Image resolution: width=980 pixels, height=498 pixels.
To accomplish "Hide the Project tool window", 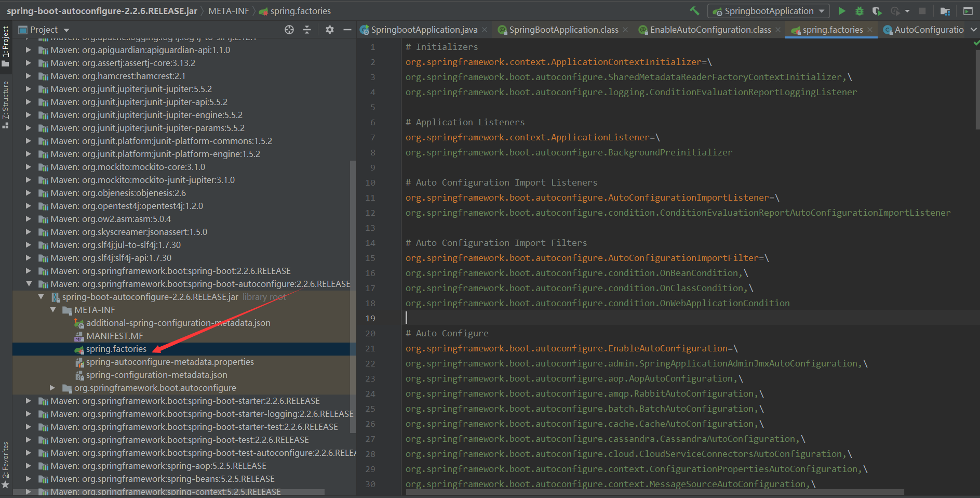I will [347, 30].
